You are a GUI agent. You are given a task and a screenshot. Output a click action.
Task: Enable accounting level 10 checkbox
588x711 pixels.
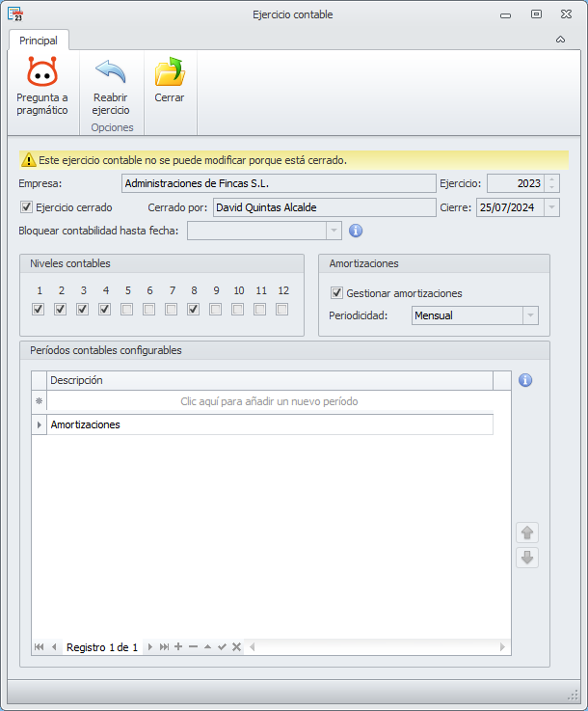pos(238,310)
